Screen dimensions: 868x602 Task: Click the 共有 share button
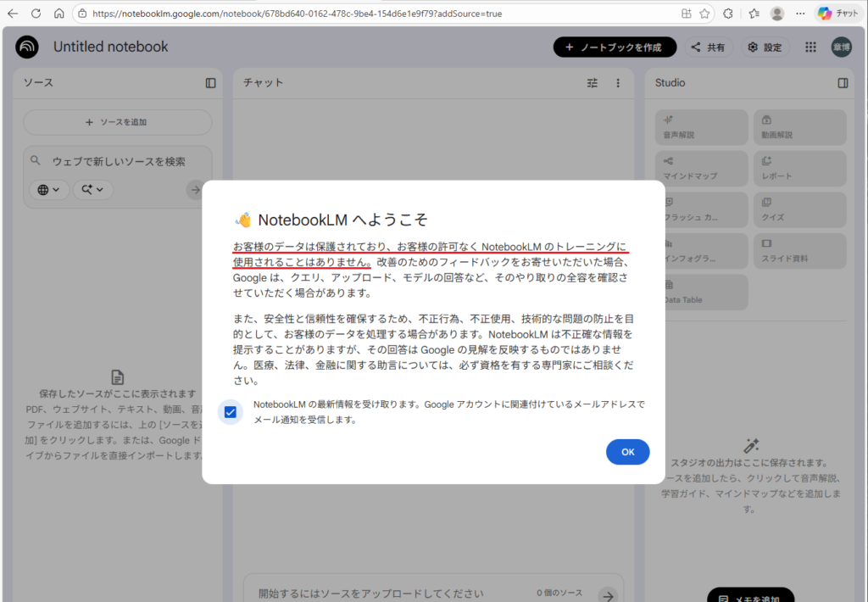[708, 47]
